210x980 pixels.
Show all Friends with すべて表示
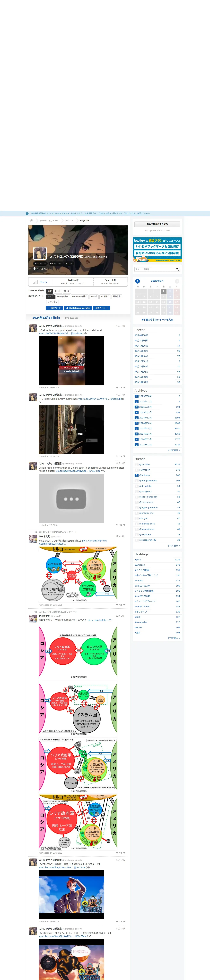(174, 546)
